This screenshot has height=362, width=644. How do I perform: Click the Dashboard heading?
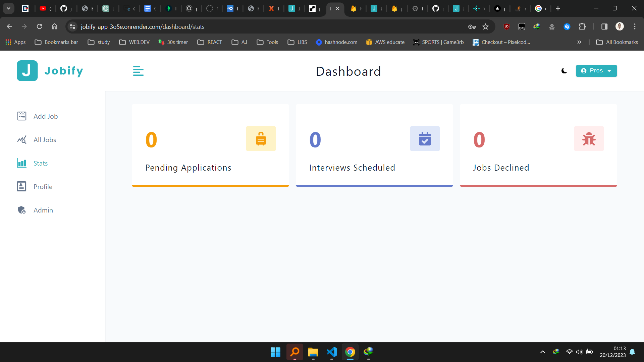(348, 71)
